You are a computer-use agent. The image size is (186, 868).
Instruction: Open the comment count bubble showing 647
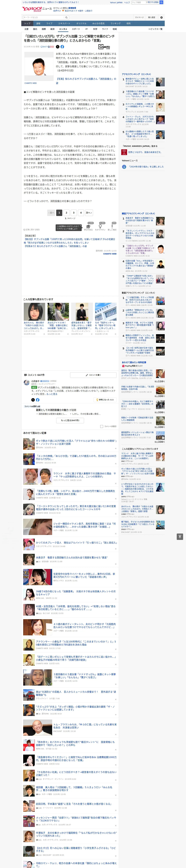(x=44, y=47)
